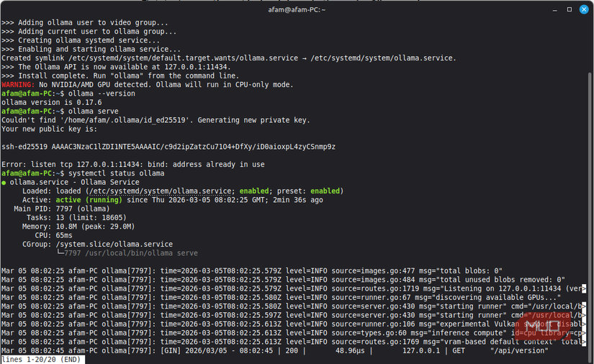
Task: Click the truncation marker on the routes.go:1719 line
Action: tap(584, 288)
